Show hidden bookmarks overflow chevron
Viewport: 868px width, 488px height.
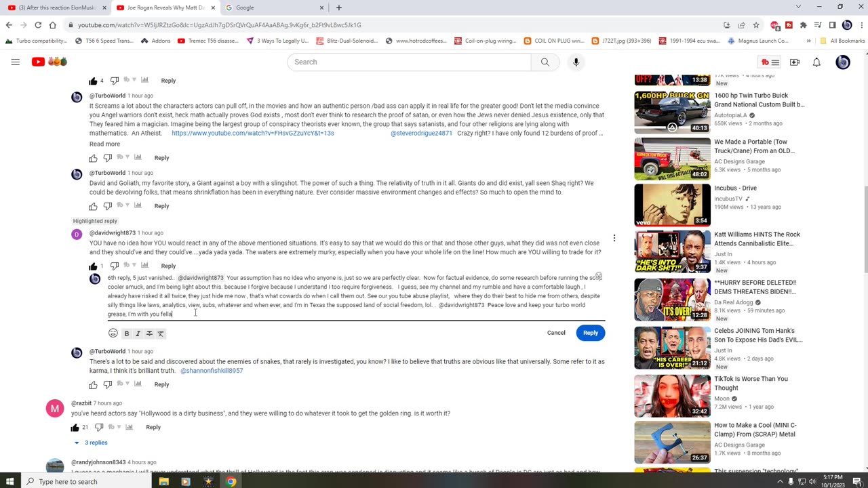click(808, 41)
